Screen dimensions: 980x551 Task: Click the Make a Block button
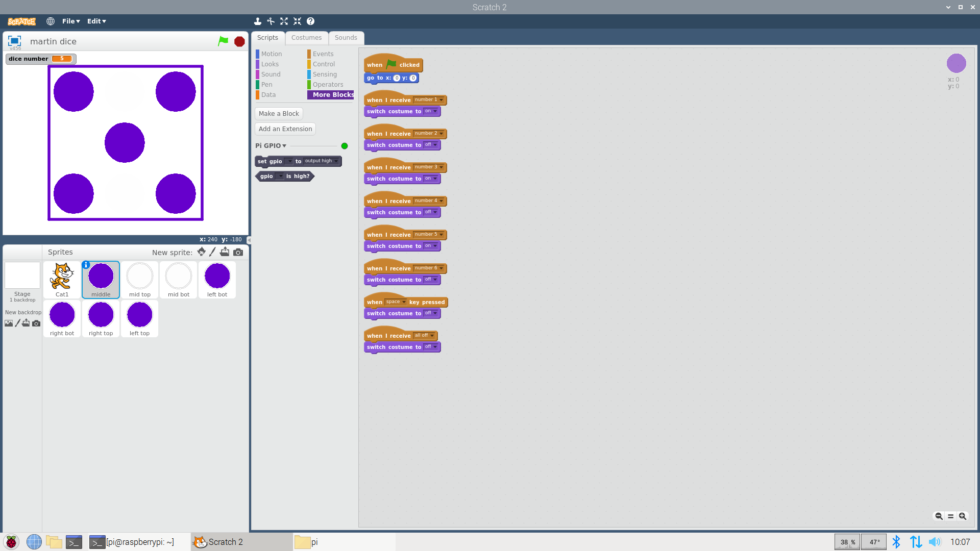(x=279, y=114)
